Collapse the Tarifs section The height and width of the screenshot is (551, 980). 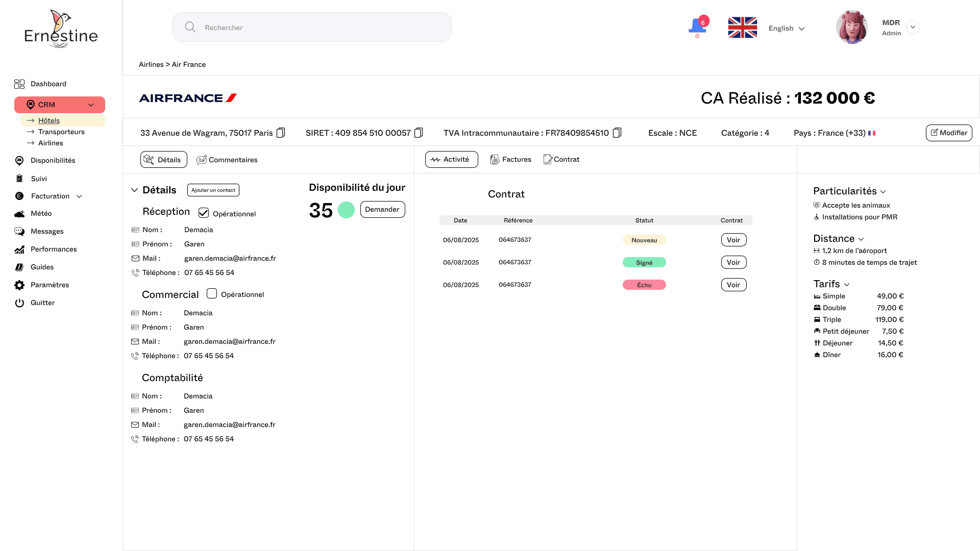click(847, 285)
